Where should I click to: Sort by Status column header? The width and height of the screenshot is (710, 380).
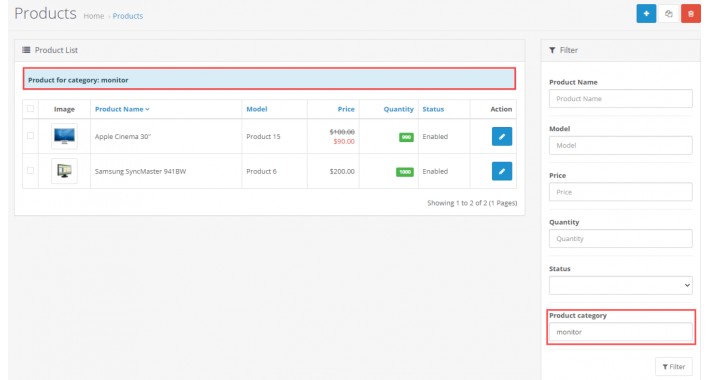pyautogui.click(x=433, y=109)
